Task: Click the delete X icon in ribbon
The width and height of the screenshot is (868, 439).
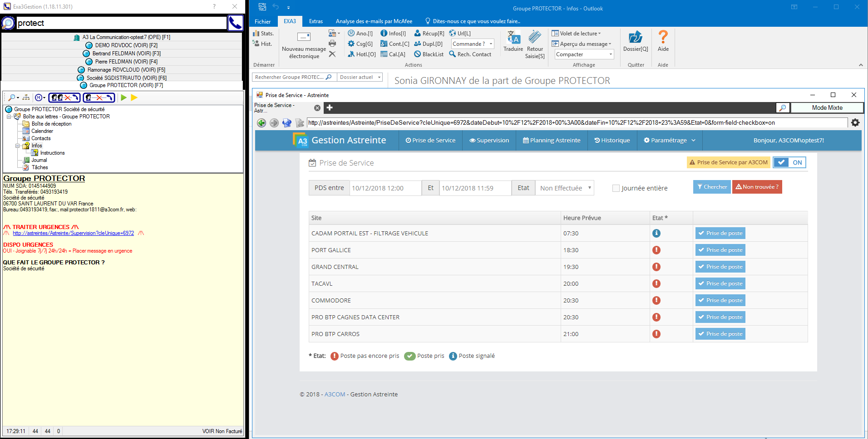Action: pos(332,54)
